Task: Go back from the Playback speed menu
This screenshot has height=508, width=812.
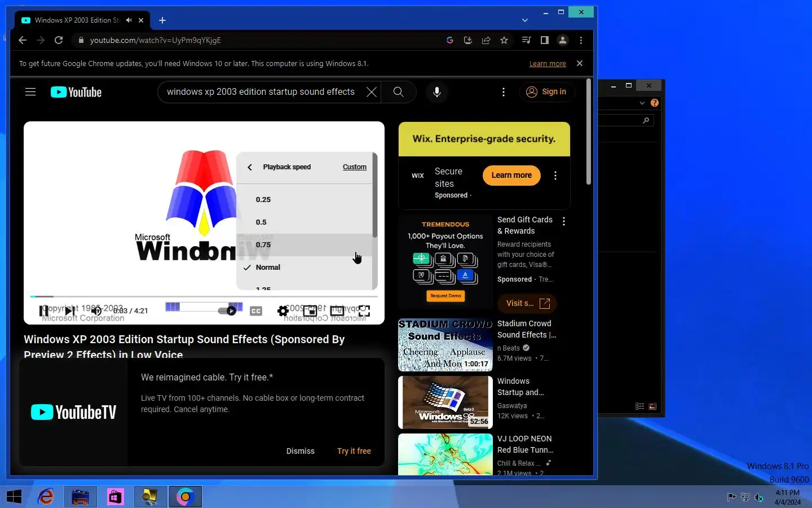Action: coord(250,167)
